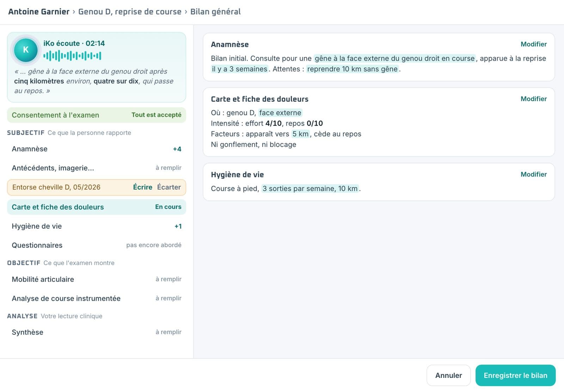Click the +1 badge next to Hygiène de vie
Viewport: 564px width, 392px height.
[178, 226]
